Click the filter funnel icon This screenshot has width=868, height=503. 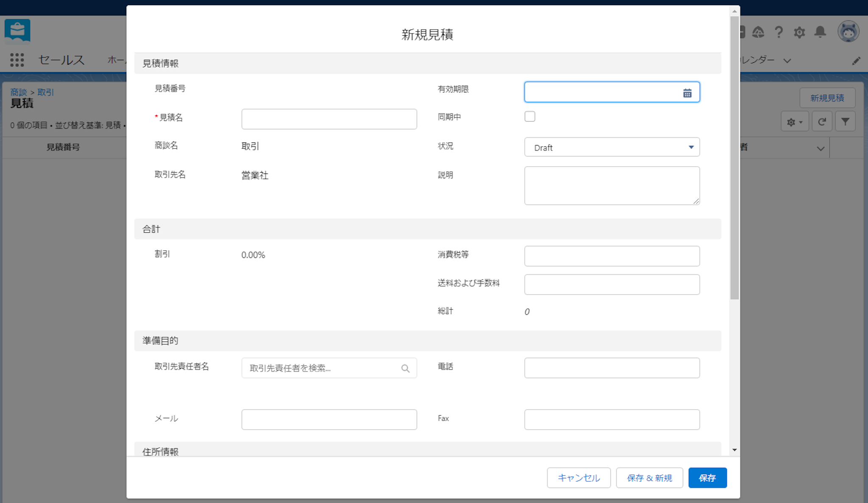pos(845,122)
